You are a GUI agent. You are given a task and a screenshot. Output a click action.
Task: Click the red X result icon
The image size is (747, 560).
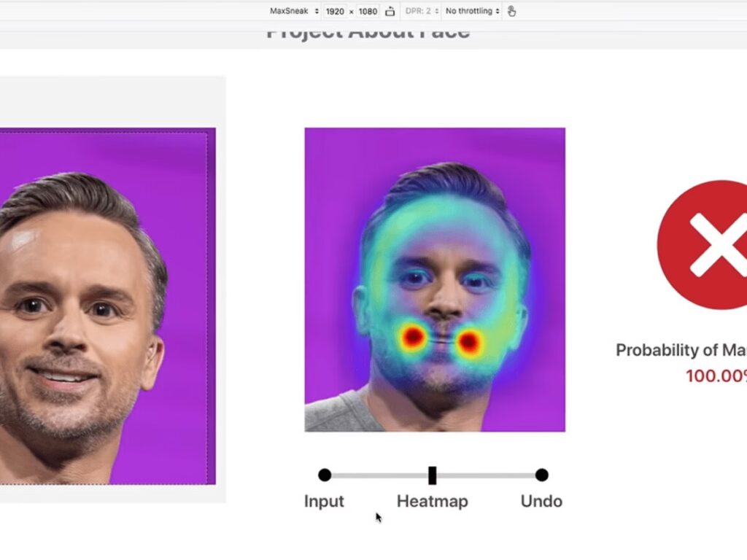[703, 244]
